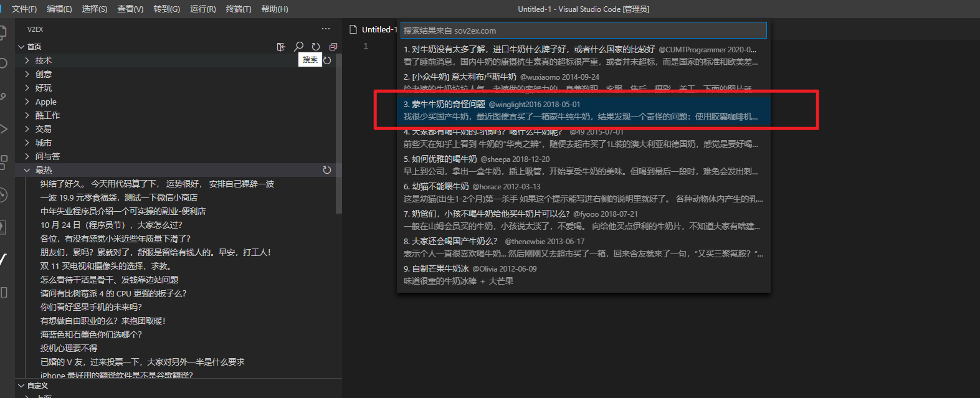Open topic 已婚的 V 友，过来投票一下

point(143,362)
